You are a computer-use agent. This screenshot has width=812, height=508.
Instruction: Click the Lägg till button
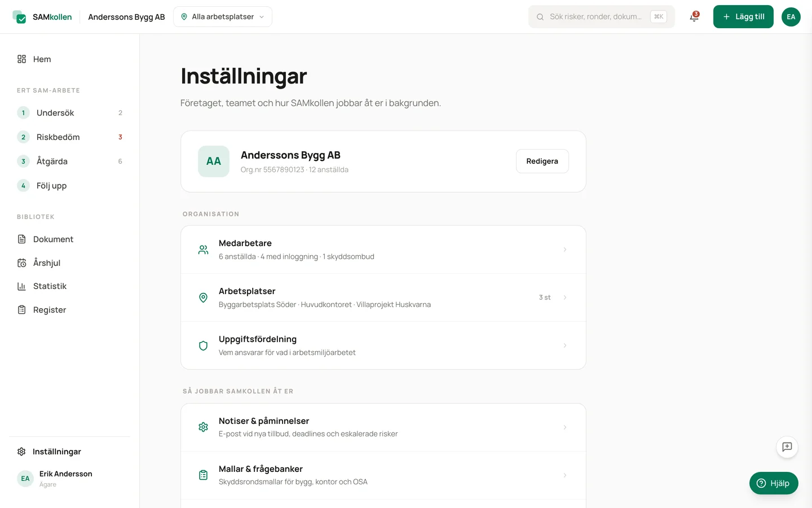(743, 17)
